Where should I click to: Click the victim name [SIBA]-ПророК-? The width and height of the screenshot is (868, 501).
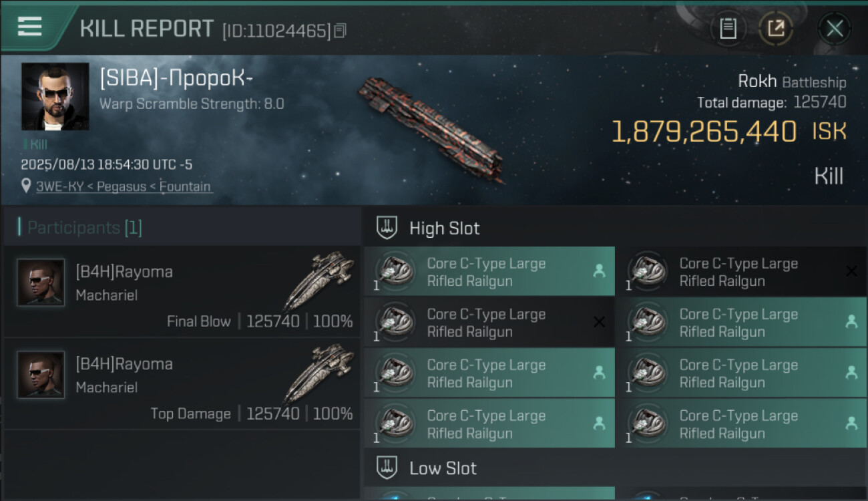pyautogui.click(x=176, y=78)
